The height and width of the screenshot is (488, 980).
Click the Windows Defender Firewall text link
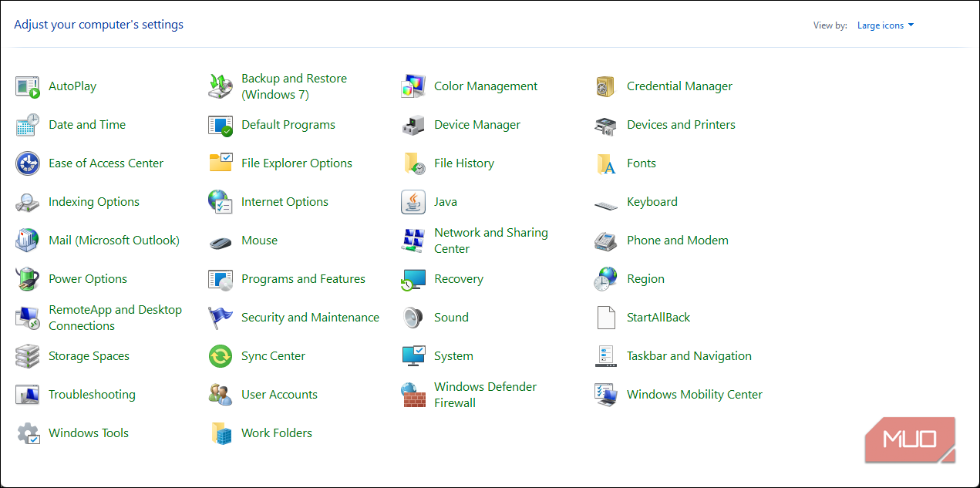(x=485, y=395)
